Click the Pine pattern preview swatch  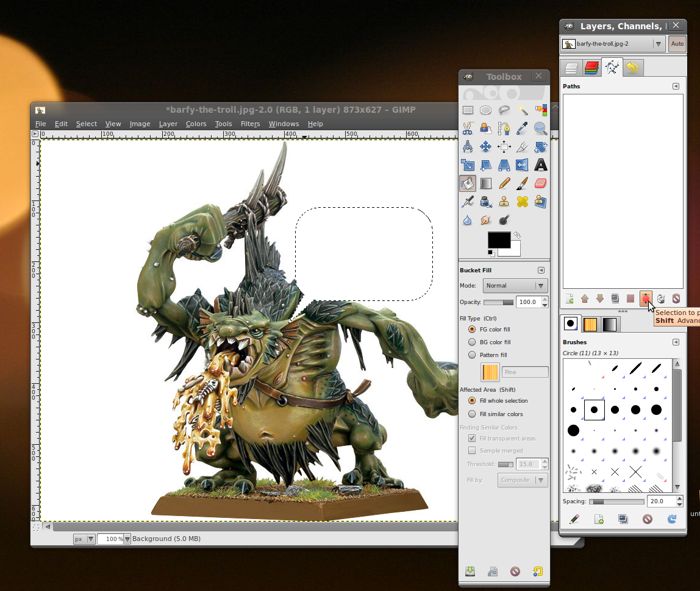point(490,372)
